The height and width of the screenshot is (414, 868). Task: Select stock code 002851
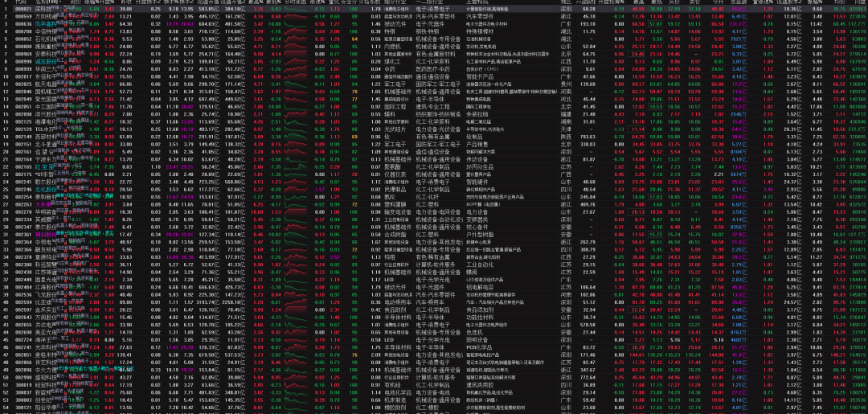point(23,355)
